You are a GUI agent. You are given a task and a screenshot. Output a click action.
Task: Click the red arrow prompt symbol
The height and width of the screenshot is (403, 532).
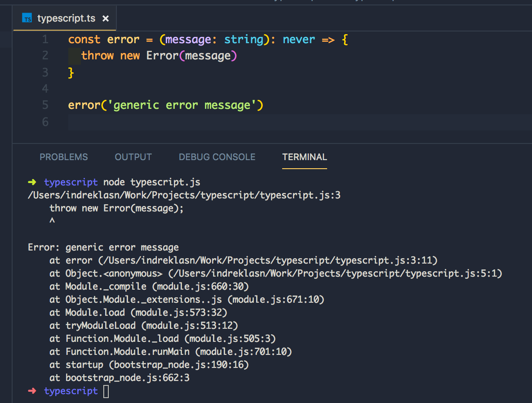click(32, 391)
